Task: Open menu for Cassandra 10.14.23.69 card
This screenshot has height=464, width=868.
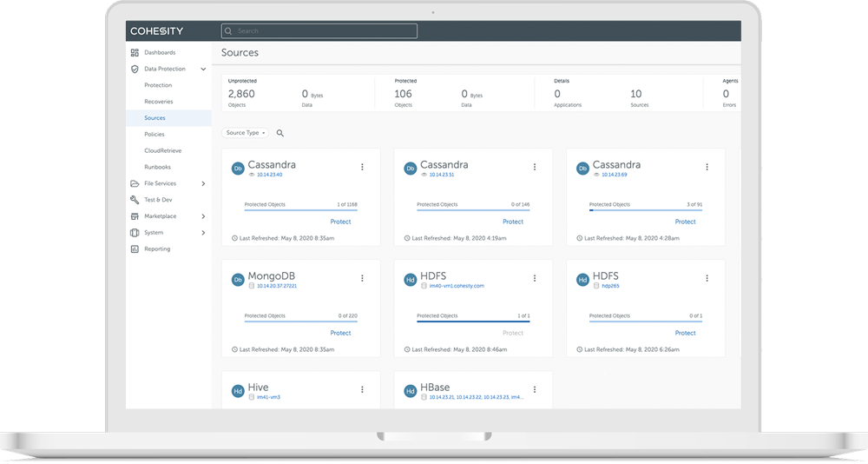Action: (707, 167)
